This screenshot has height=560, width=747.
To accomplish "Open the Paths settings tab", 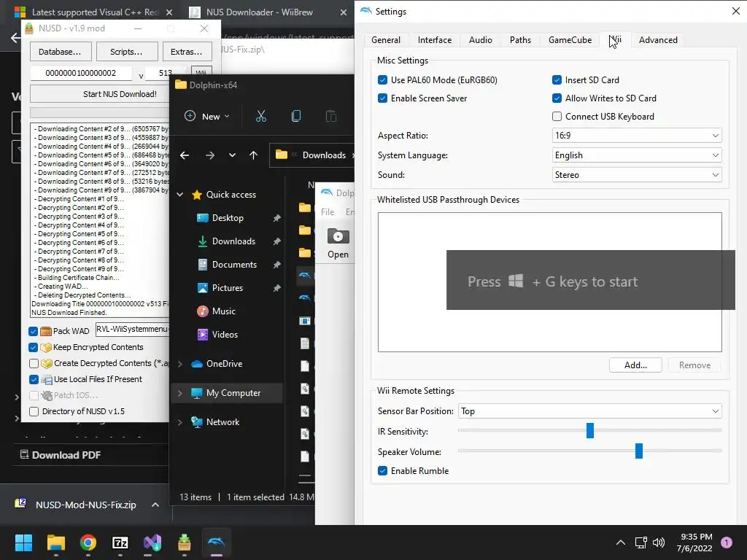I will pos(520,40).
